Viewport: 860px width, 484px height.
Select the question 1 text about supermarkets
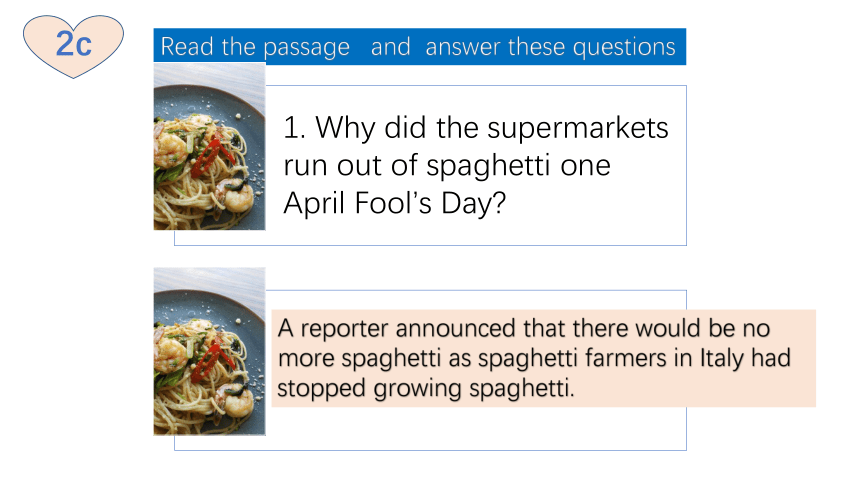476,165
